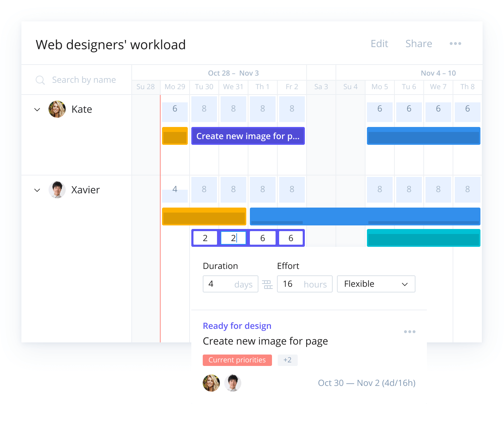Click the We 7 day header
Image resolution: width=504 pixels, height=428 pixels.
tap(438, 87)
